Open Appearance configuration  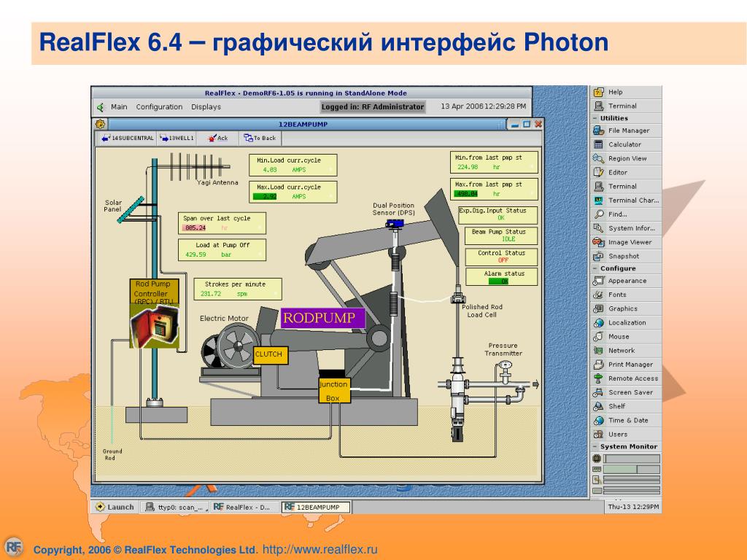pos(626,281)
